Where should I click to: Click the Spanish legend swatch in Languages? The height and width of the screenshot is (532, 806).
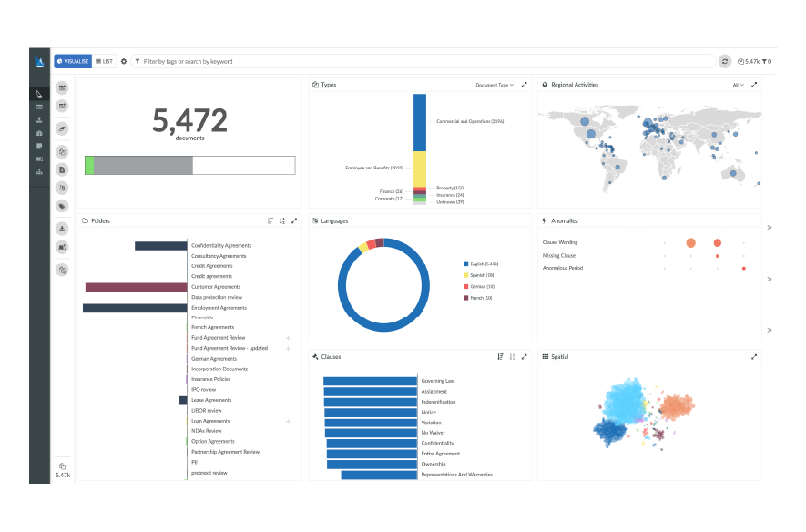(x=465, y=275)
